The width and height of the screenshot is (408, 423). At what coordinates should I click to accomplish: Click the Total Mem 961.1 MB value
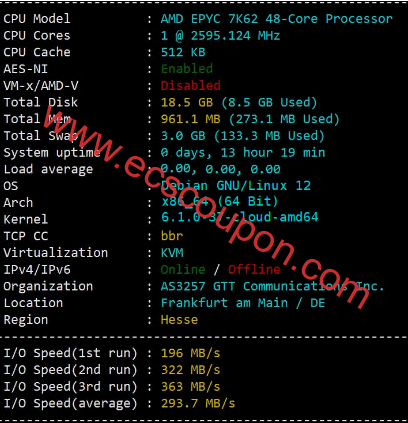pos(190,119)
